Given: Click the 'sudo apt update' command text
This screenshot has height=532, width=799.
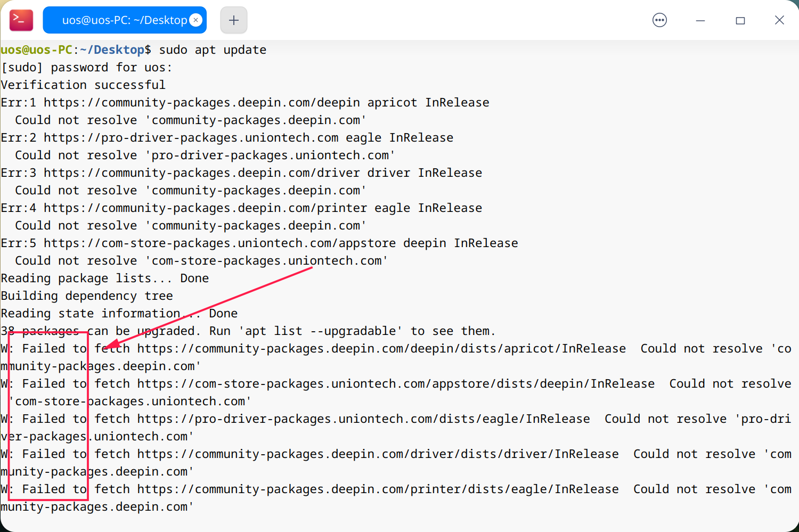Looking at the screenshot, I should (213, 50).
